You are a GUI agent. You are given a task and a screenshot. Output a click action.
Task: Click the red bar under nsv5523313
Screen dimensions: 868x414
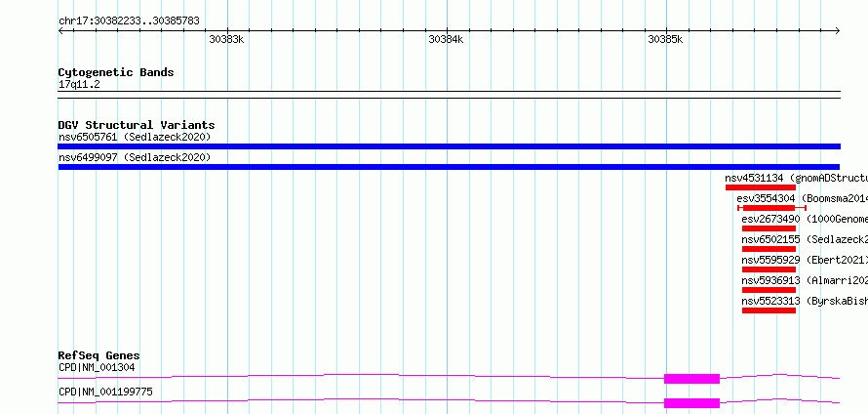(769, 310)
